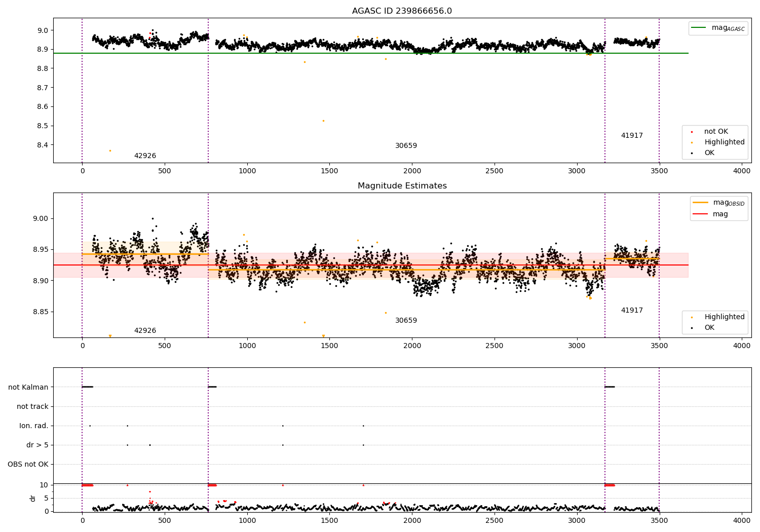
Task: Click y-tick 9.0 on the top plot
Action: [42, 30]
